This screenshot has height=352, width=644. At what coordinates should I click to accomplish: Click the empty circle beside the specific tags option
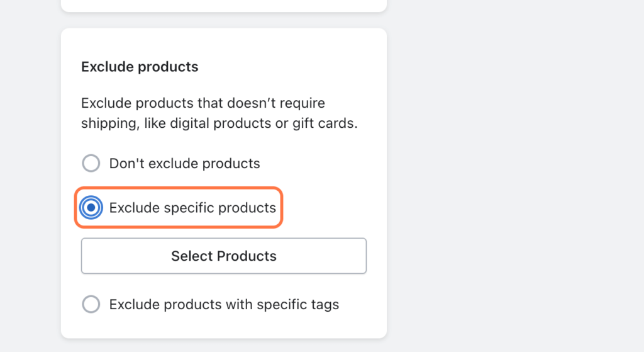(91, 305)
